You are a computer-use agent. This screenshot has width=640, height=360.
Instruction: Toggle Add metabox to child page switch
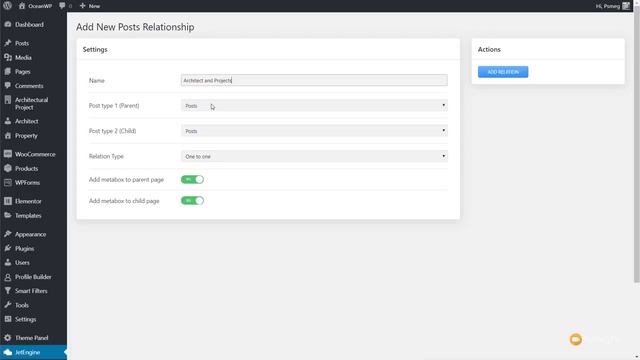(x=192, y=200)
